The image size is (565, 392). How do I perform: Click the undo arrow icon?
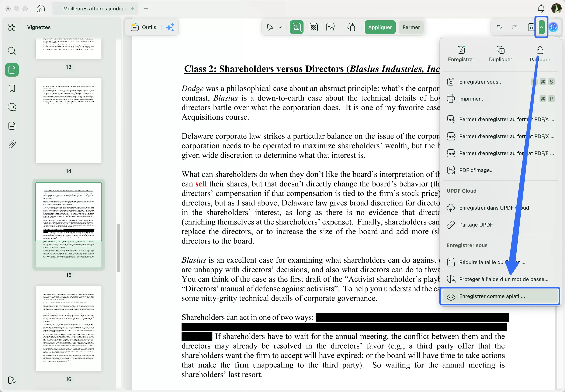[499, 27]
